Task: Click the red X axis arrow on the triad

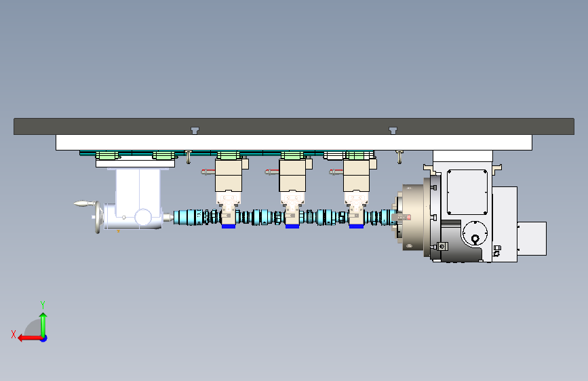Action: click(x=29, y=338)
